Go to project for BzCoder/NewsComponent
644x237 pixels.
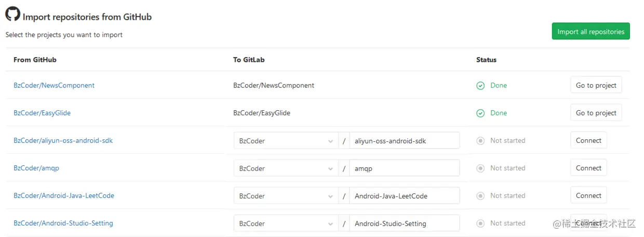pos(596,85)
